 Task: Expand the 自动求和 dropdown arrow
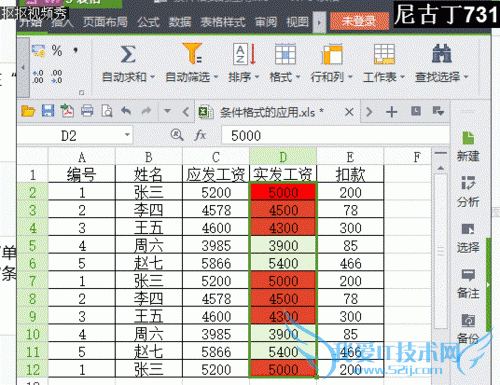pos(152,77)
